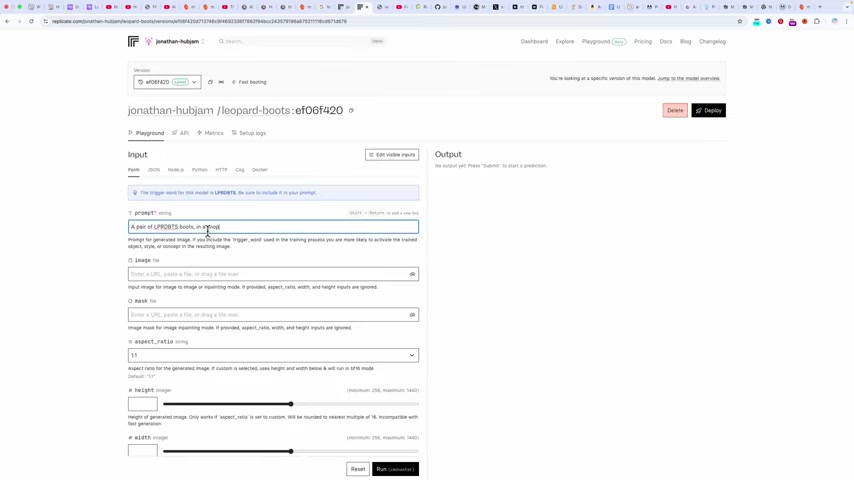
Task: Open the Metrics tab
Action: coord(210,133)
